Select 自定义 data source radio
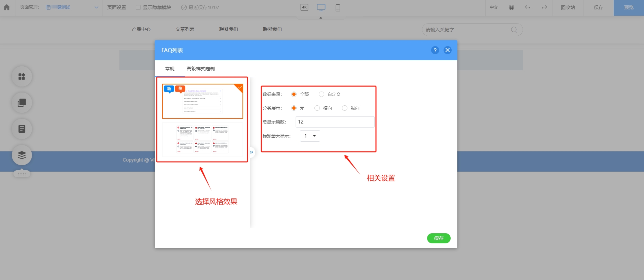644x280 pixels. coord(321,94)
